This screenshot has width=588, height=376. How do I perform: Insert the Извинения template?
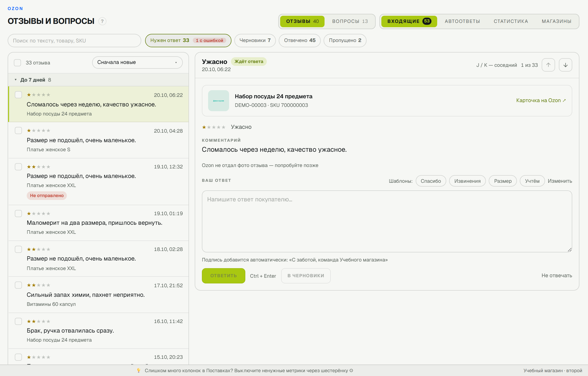pos(467,181)
